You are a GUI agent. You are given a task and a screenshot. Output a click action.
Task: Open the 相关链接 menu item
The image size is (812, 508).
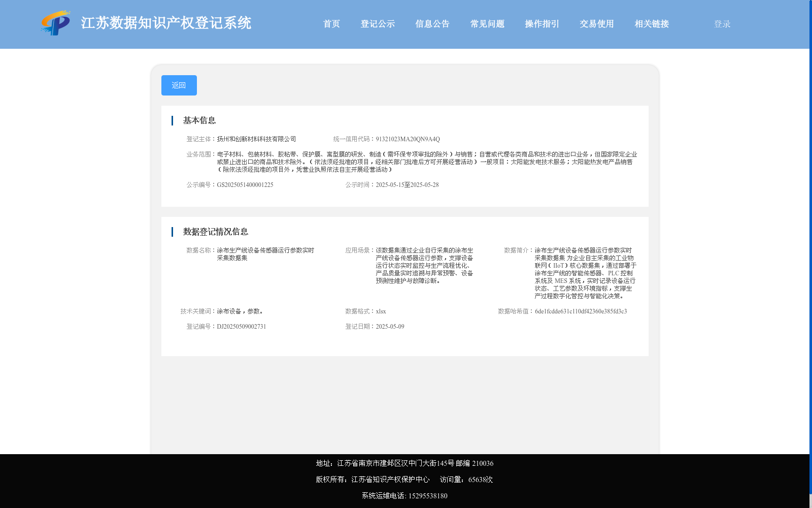[652, 24]
